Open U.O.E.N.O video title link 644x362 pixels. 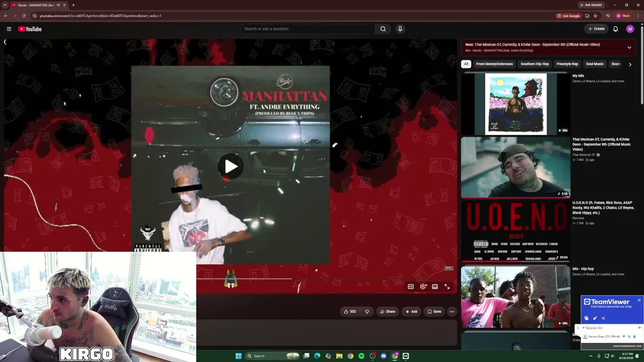click(602, 208)
